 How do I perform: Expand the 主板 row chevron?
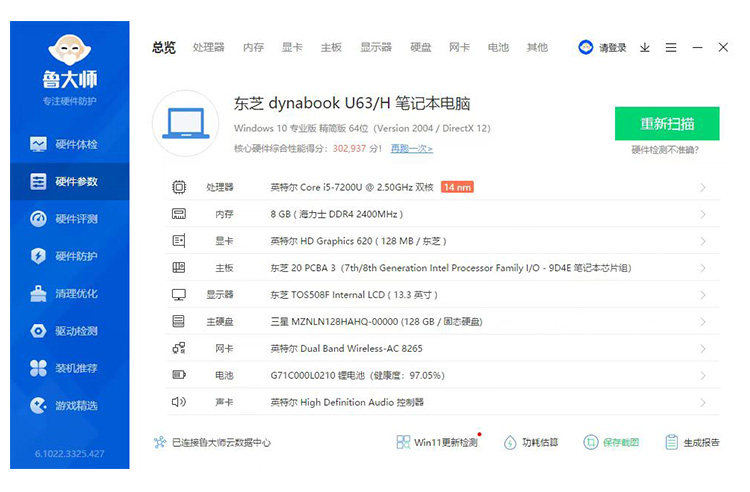[703, 268]
